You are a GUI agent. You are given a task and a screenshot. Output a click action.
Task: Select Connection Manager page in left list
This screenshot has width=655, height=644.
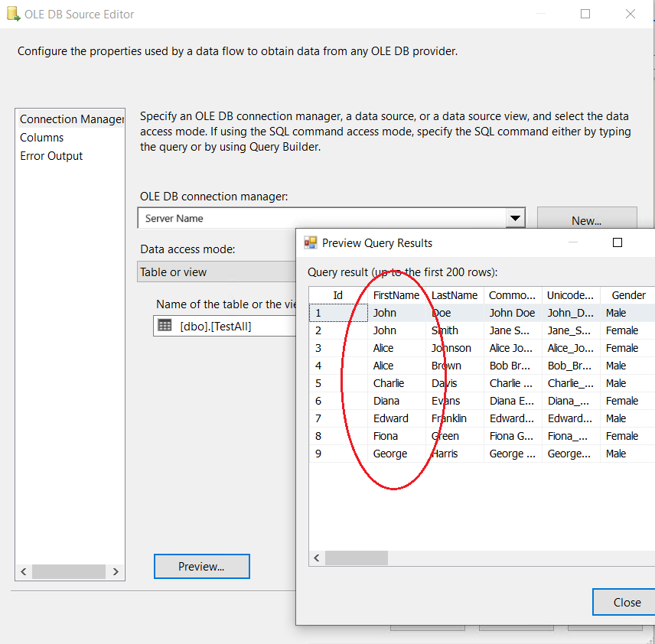(x=70, y=119)
